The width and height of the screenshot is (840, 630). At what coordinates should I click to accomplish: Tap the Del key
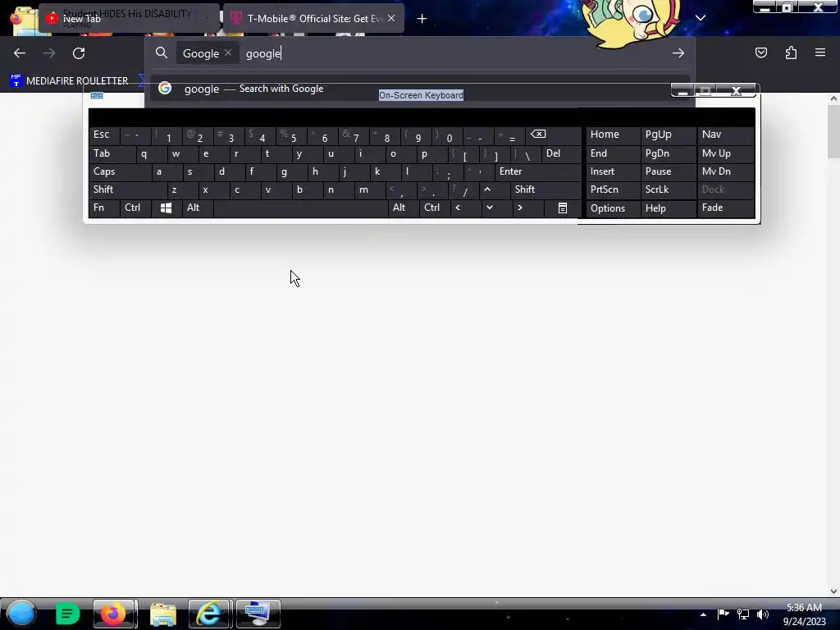(x=561, y=153)
